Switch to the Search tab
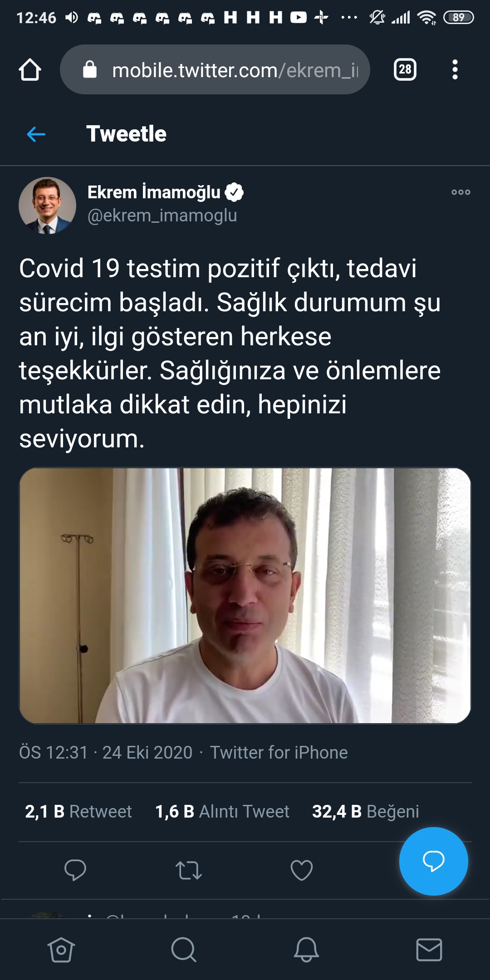The image size is (490, 980). pos(184,950)
